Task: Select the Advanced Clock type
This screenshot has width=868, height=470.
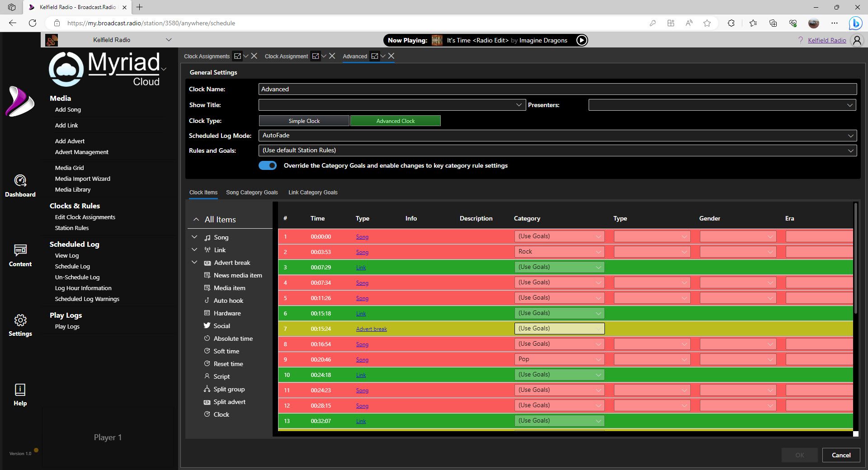Action: coord(395,121)
